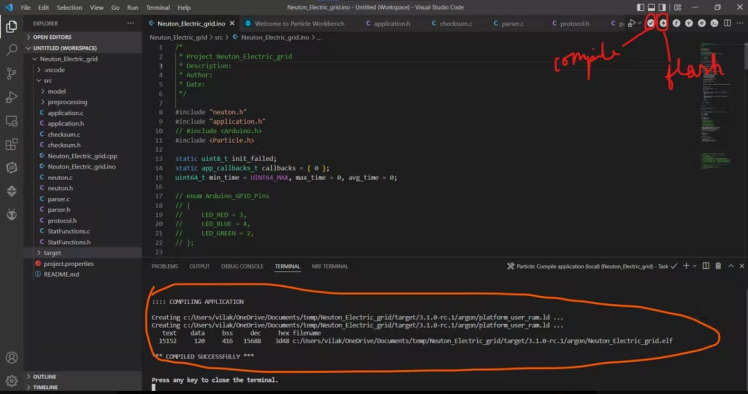
Task: Collapse the Neuton_Electric_grid folder
Action: pos(83,59)
